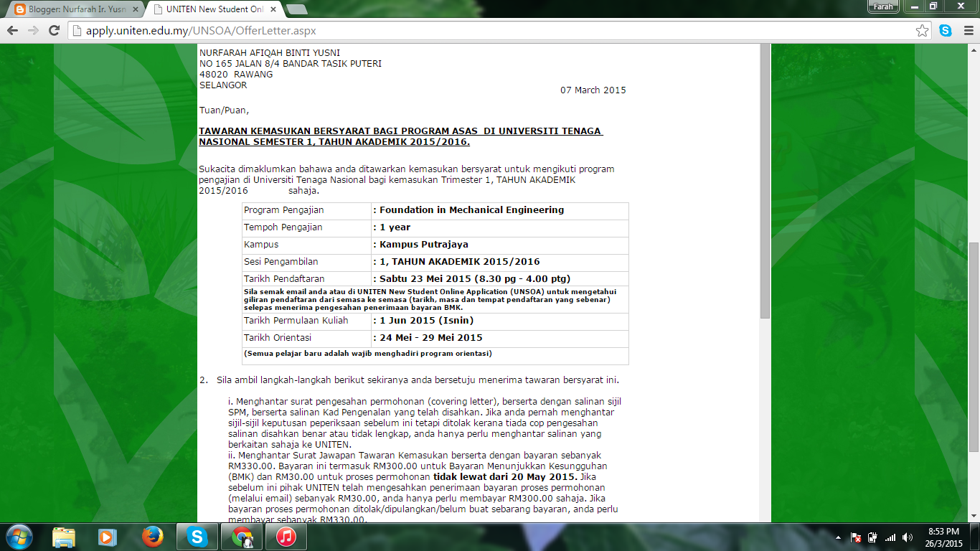Open the Windows Start menu
Viewport: 980px width, 551px height.
point(19,537)
